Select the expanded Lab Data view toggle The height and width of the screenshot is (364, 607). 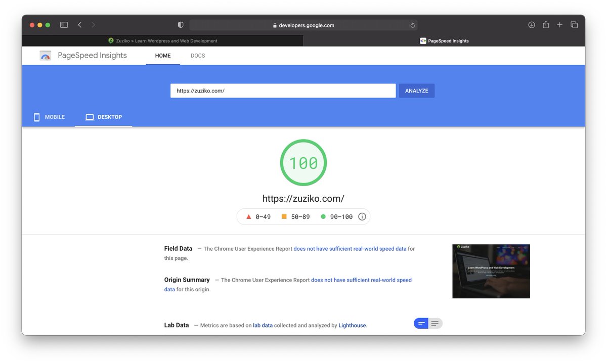(435, 324)
